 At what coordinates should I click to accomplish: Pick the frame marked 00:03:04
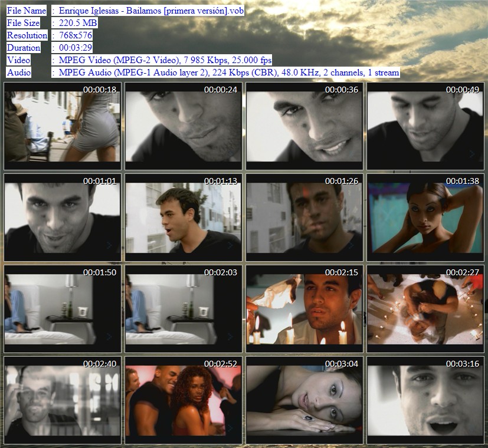click(x=304, y=400)
